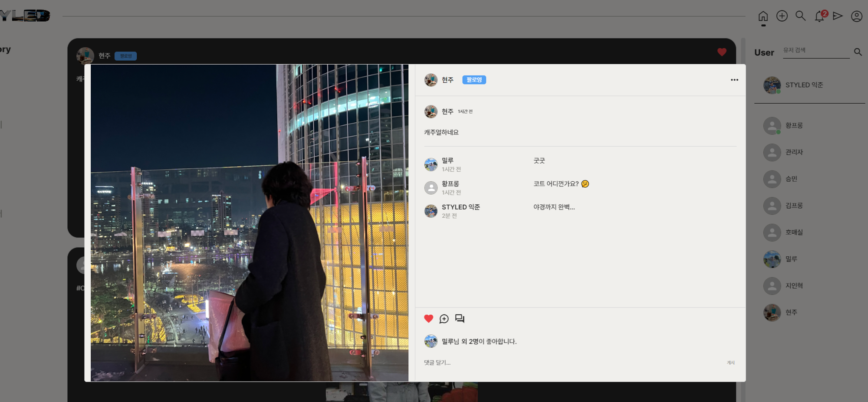Focus the user search input field
This screenshot has height=402, width=868.
(x=816, y=51)
